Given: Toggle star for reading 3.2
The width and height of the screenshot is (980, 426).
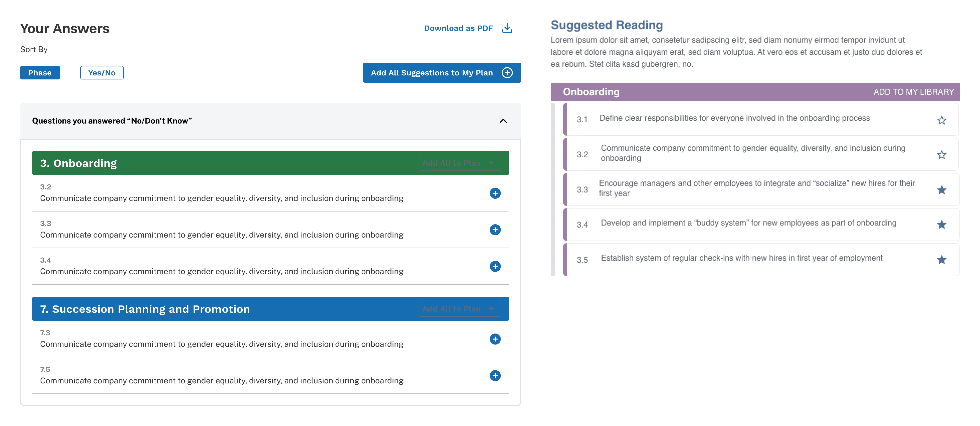Looking at the screenshot, I should (942, 155).
